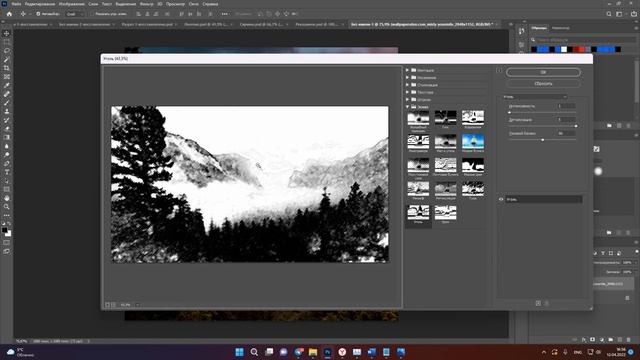
Task: Collapse the filter thumbnails panel
Action: 499,71
